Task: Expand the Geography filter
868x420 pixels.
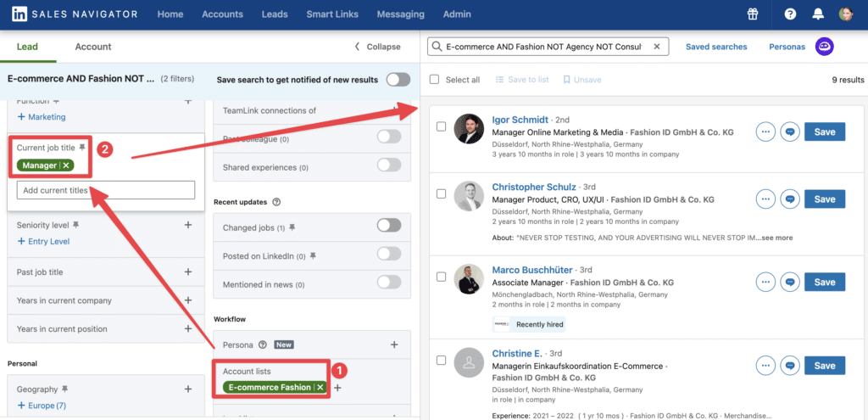Action: [x=188, y=389]
